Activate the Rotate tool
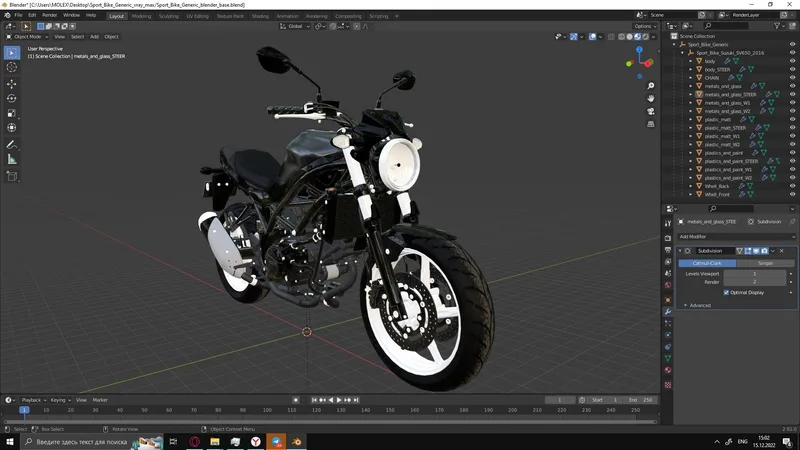800x450 pixels. coord(12,98)
